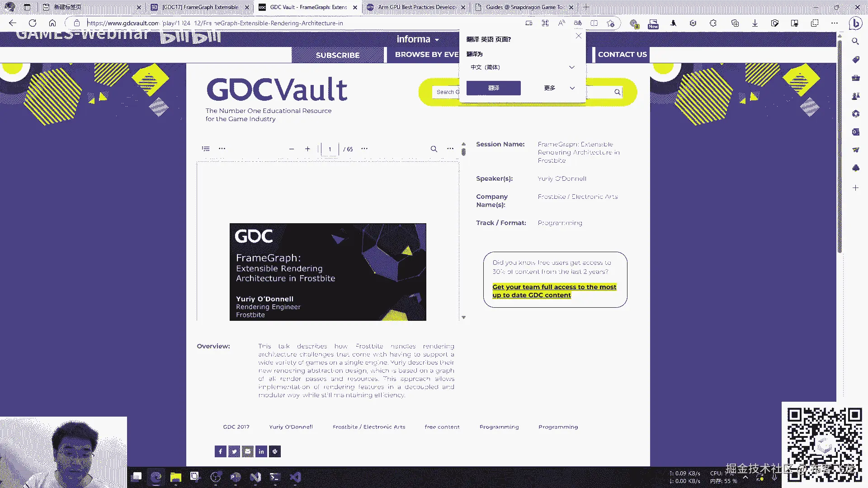This screenshot has width=868, height=488.
Task: Open the PDF table of contents icon
Action: pos(206,148)
